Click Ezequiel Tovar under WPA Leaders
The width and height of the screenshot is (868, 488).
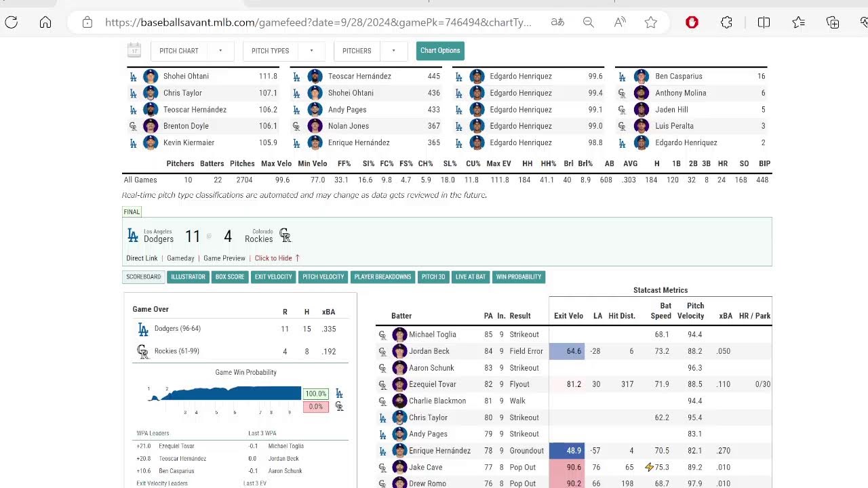(x=176, y=446)
